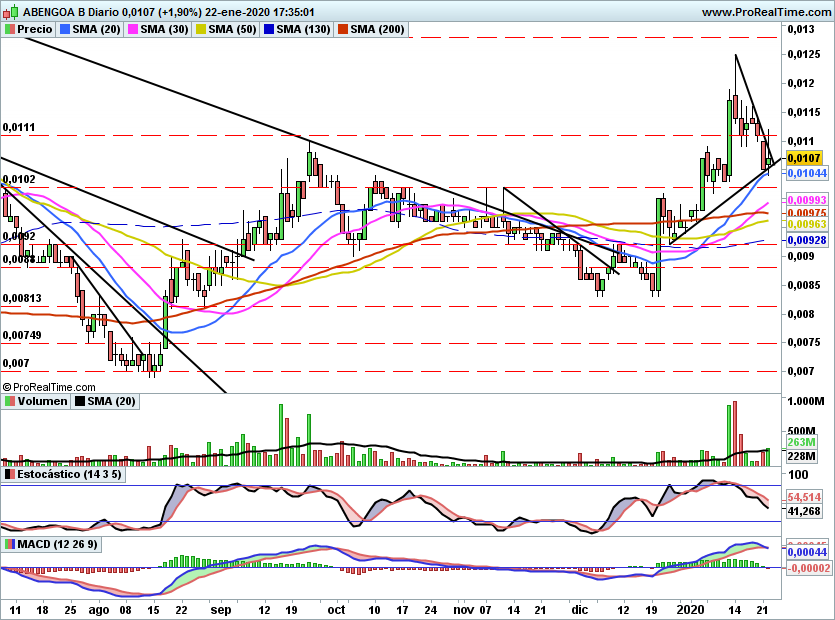Click the 0,00749 level label

click(22, 336)
